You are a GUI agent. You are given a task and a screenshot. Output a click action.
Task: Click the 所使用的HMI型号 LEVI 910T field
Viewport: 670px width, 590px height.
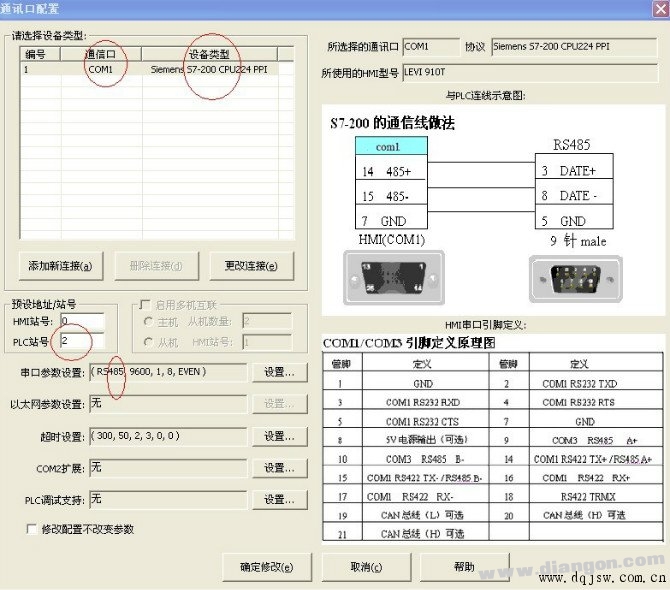click(530, 73)
